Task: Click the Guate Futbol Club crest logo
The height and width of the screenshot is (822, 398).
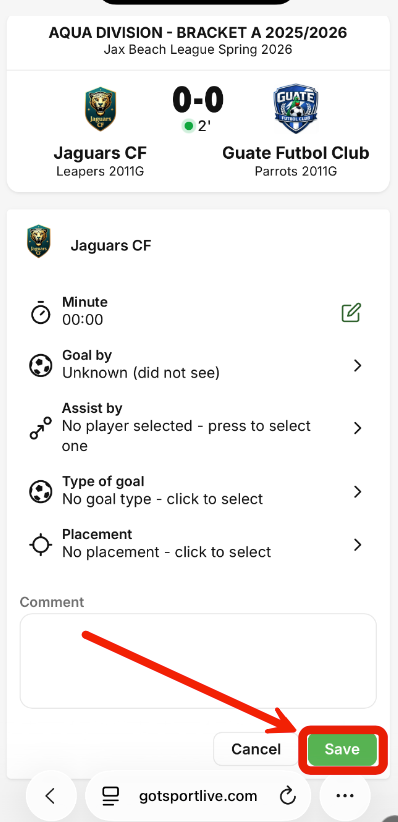Action: [x=295, y=109]
